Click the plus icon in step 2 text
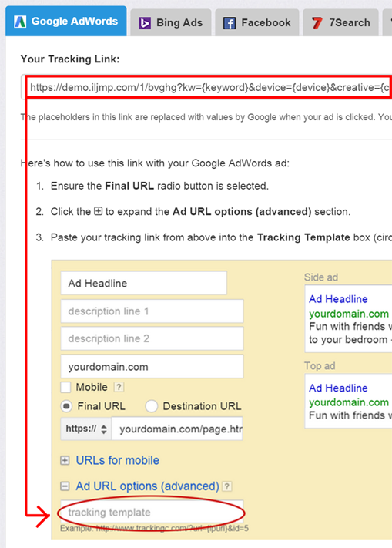392x548 pixels. tap(99, 211)
